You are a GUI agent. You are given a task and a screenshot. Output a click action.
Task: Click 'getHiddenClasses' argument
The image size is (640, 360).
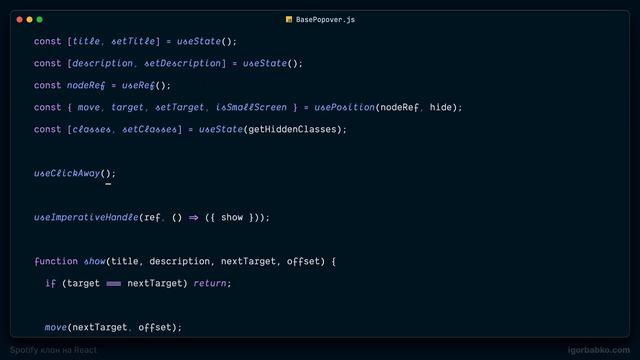click(x=292, y=129)
